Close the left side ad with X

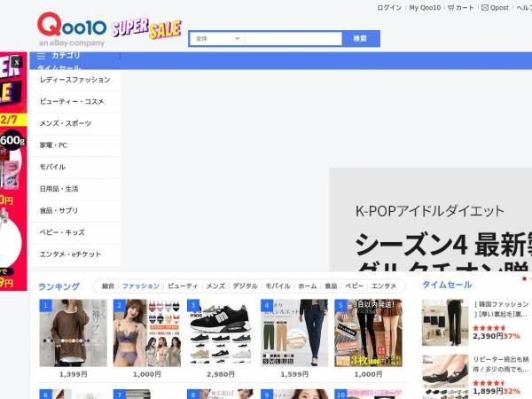pyautogui.click(x=17, y=62)
